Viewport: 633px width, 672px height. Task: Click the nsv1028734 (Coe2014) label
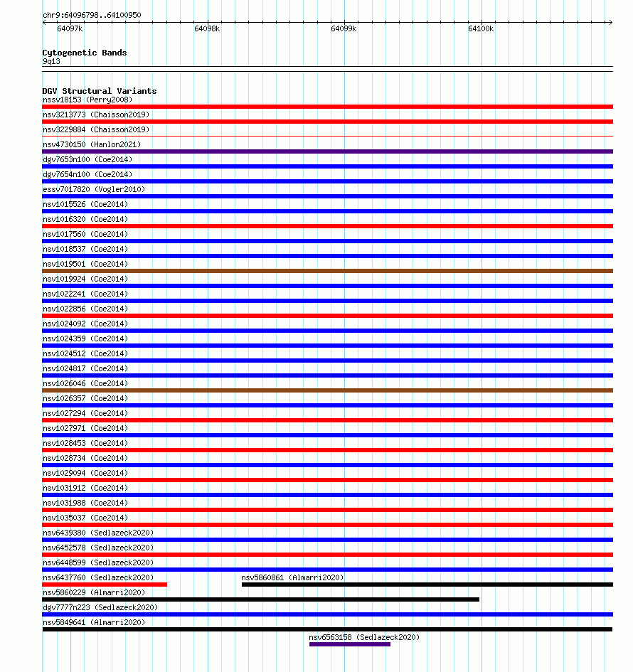(85, 459)
